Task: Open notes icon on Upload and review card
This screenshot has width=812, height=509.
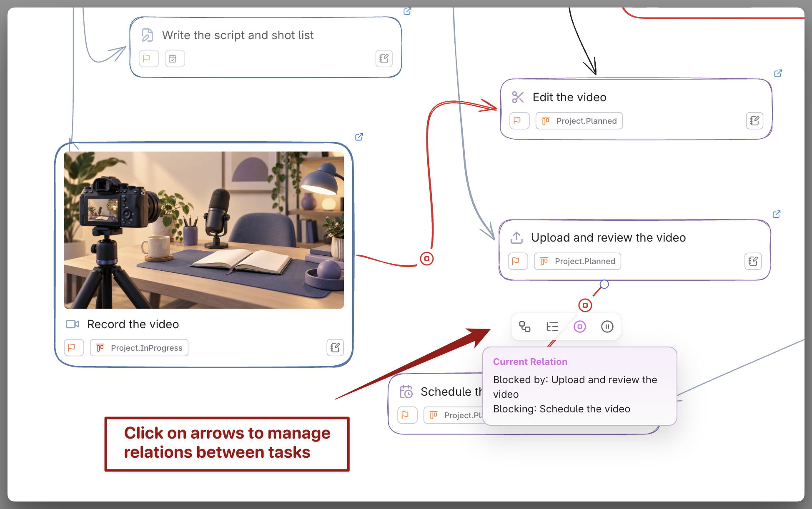Action: point(753,261)
